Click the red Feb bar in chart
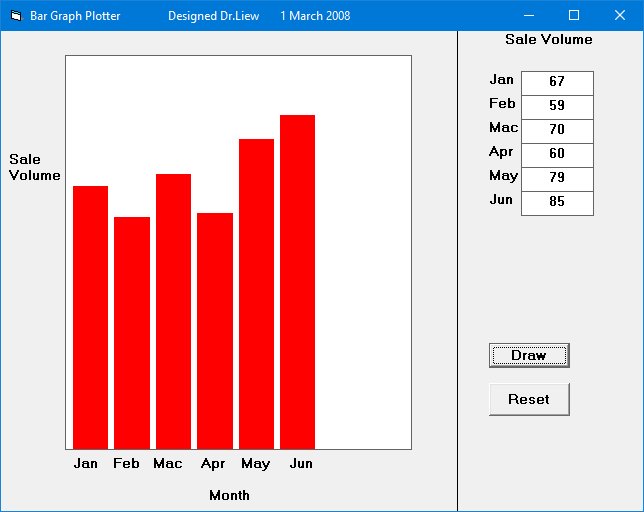This screenshot has width=644, height=512. (132, 333)
